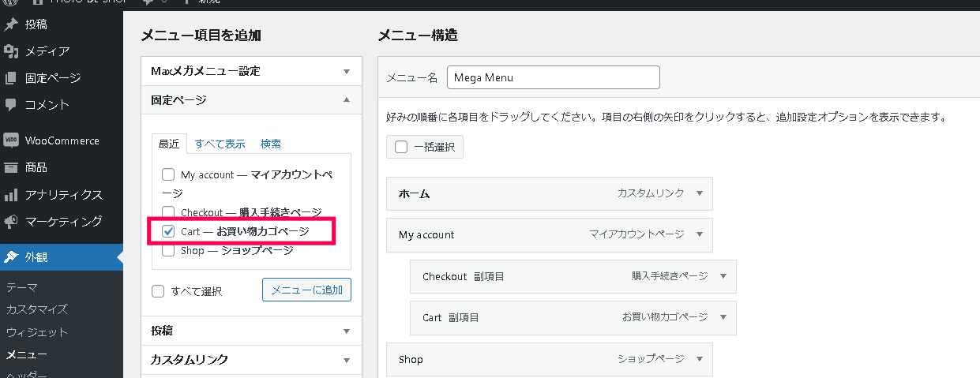This screenshot has width=980, height=378.
Task: Uncheck the Cart — お買い物カゴページ checkbox
Action: click(168, 231)
